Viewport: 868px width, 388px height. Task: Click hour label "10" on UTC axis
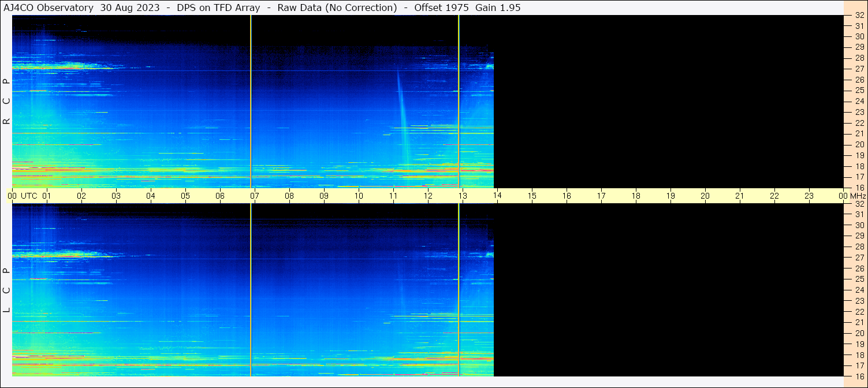359,196
